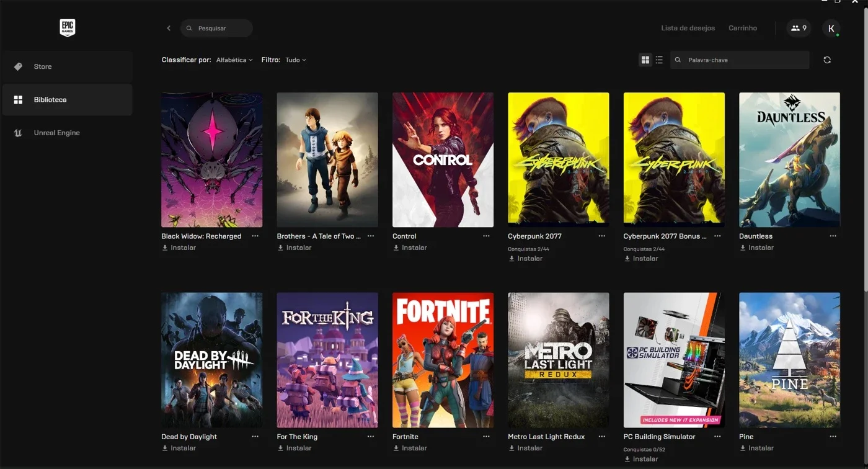Click Instalar under Control
Screen dimensions: 868x469
410,248
